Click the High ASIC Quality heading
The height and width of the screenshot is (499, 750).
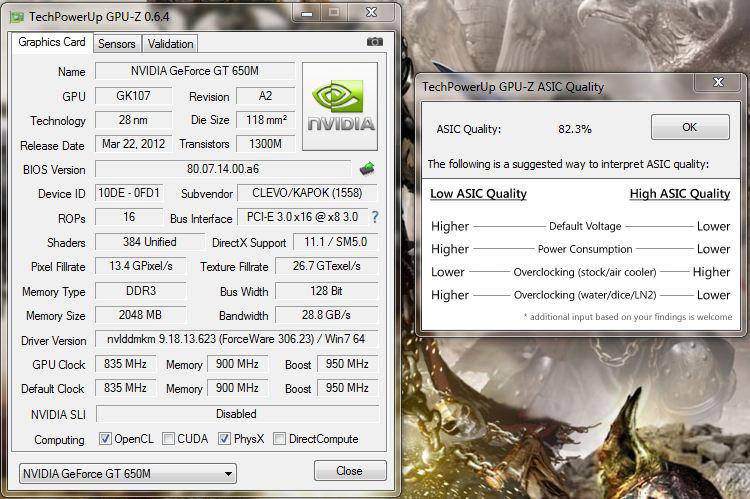coord(680,194)
